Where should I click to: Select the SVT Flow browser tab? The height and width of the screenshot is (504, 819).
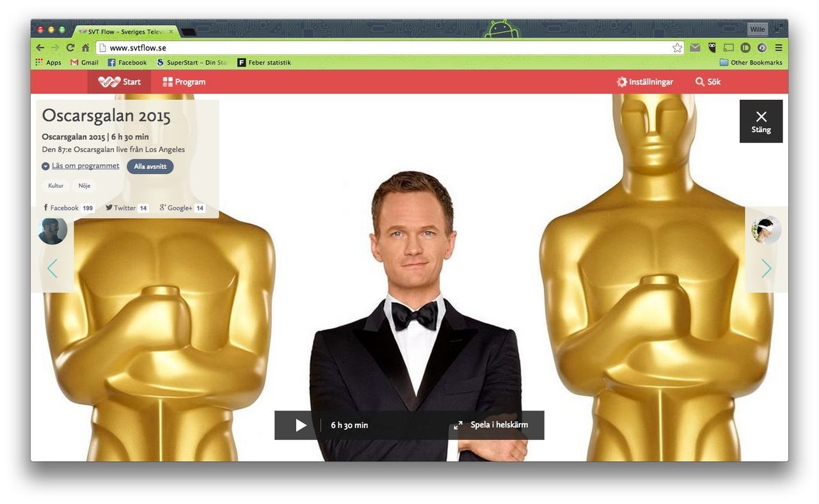pyautogui.click(x=125, y=31)
